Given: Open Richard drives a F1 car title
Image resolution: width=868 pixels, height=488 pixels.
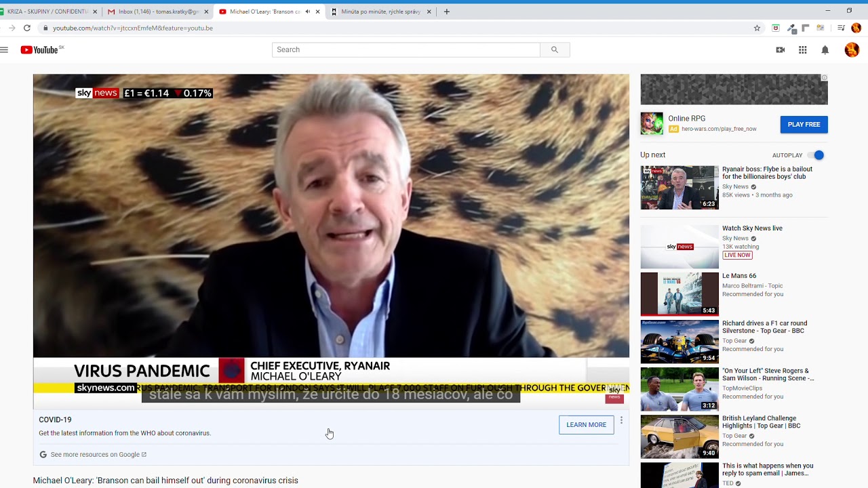Looking at the screenshot, I should click(764, 327).
